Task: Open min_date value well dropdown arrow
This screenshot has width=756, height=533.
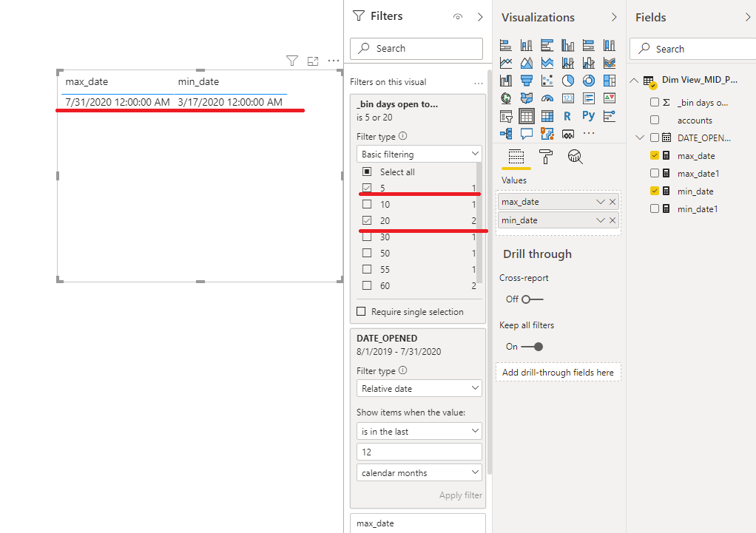Action: pyautogui.click(x=600, y=220)
